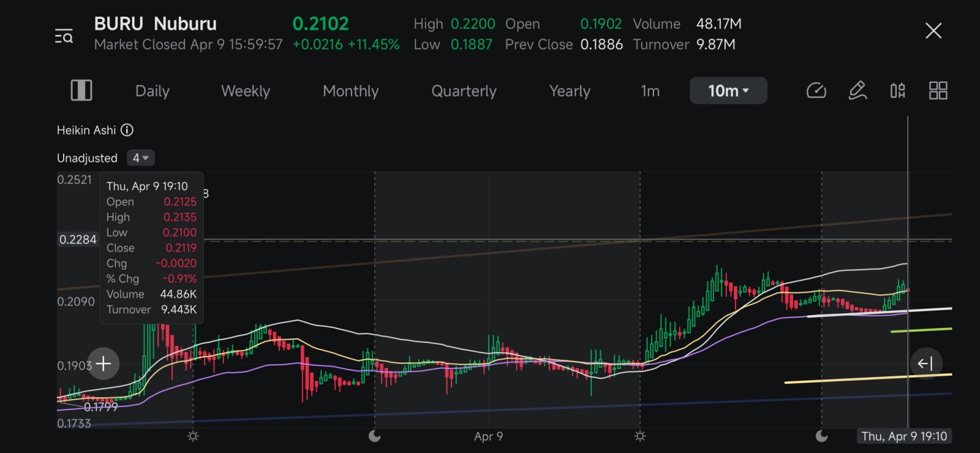The image size is (980, 453).
Task: Tap the Unadjusted label
Action: tap(87, 158)
